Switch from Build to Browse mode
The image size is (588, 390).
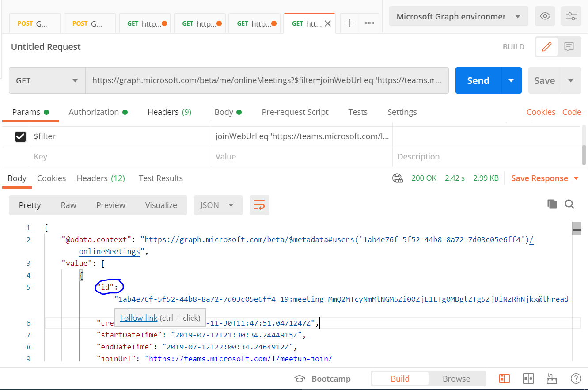(x=456, y=379)
